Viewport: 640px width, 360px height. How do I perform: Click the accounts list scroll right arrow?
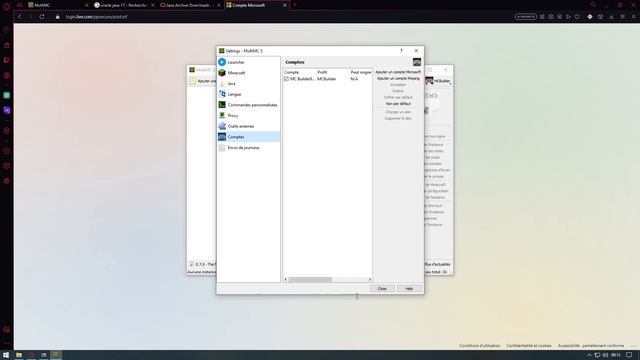pos(370,280)
